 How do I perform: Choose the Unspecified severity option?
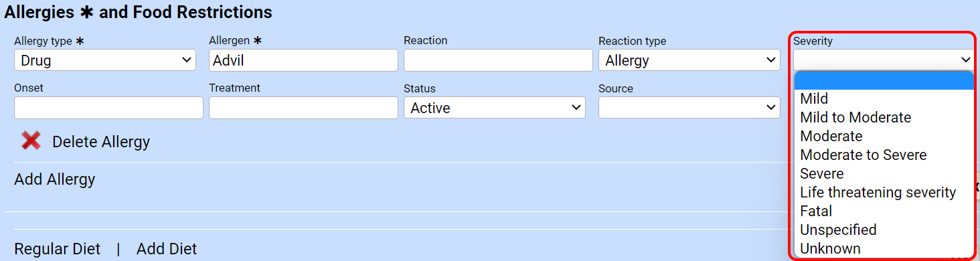[884, 230]
